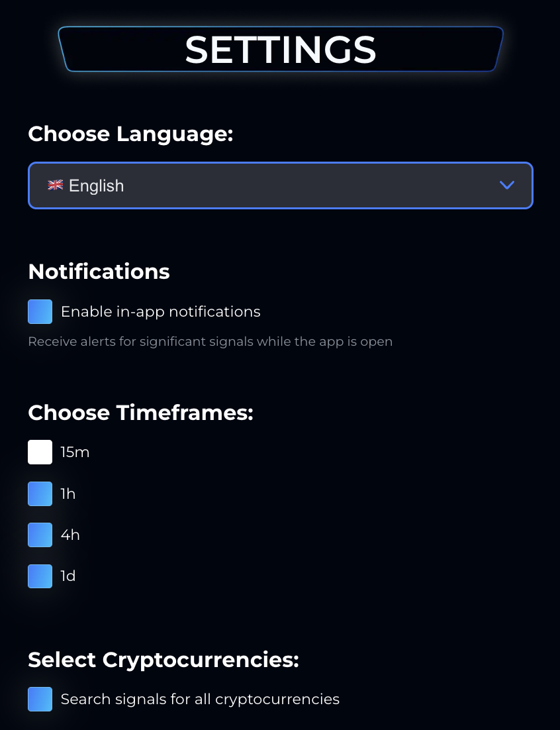This screenshot has height=730, width=560.
Task: Select the '1h' label text
Action: 68,494
